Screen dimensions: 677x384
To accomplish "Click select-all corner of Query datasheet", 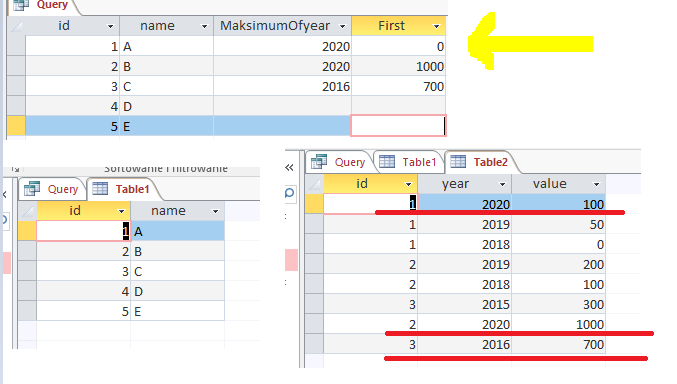I will point(16,26).
